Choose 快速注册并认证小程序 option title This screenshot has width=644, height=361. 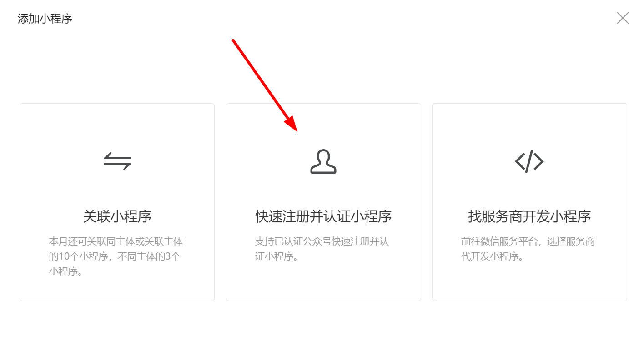[323, 216]
